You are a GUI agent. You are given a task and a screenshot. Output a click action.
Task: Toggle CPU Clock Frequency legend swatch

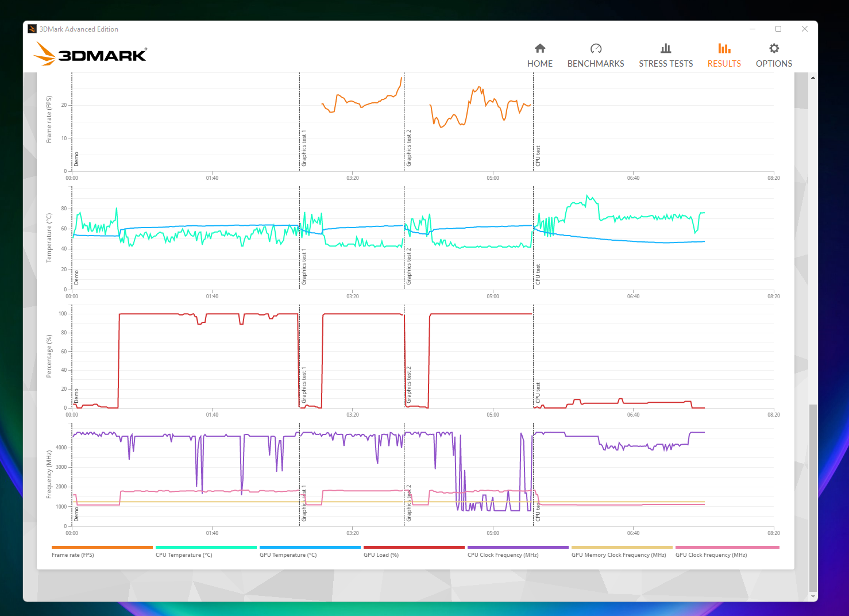tap(518, 547)
